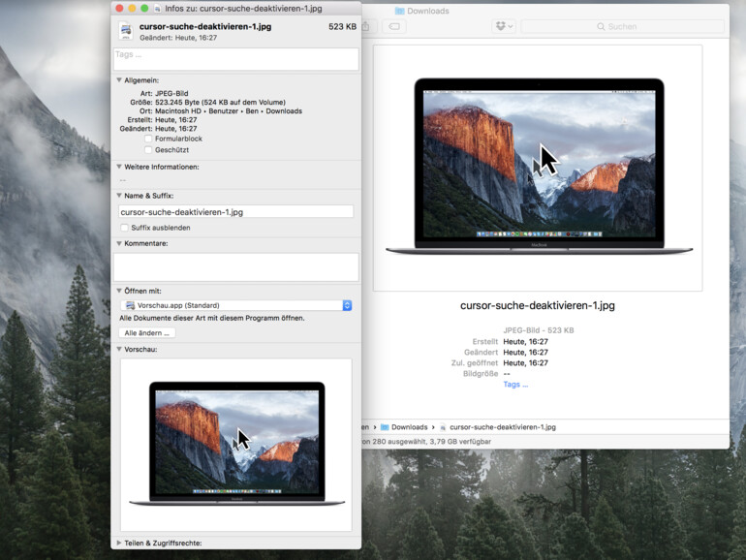The image size is (746, 560).
Task: Click the file name field under Name & Suffix
Action: 236,212
